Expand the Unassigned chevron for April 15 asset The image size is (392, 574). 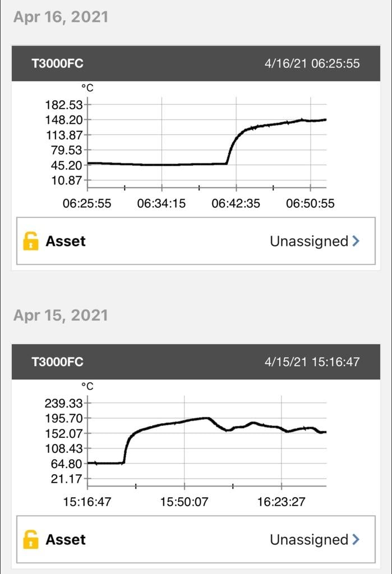[356, 540]
